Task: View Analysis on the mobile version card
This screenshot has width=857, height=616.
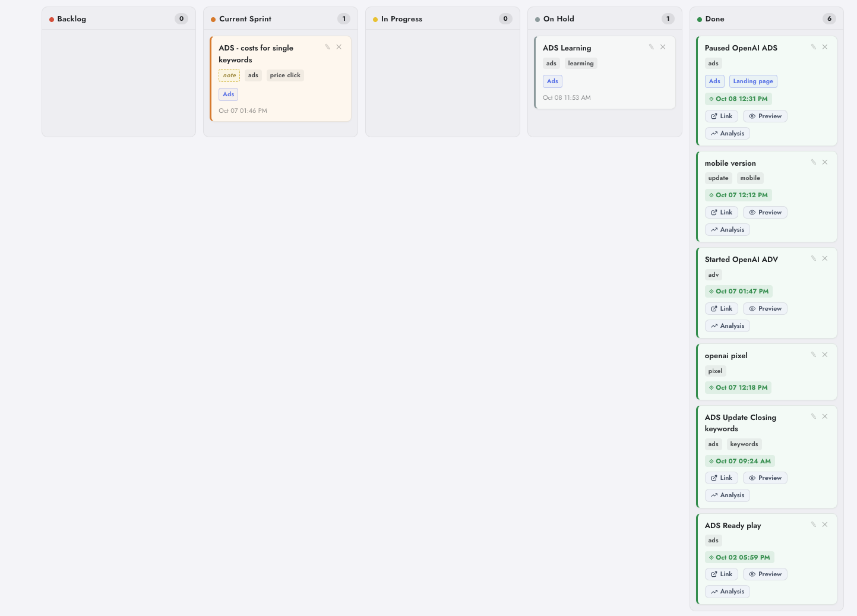Action: tap(728, 230)
